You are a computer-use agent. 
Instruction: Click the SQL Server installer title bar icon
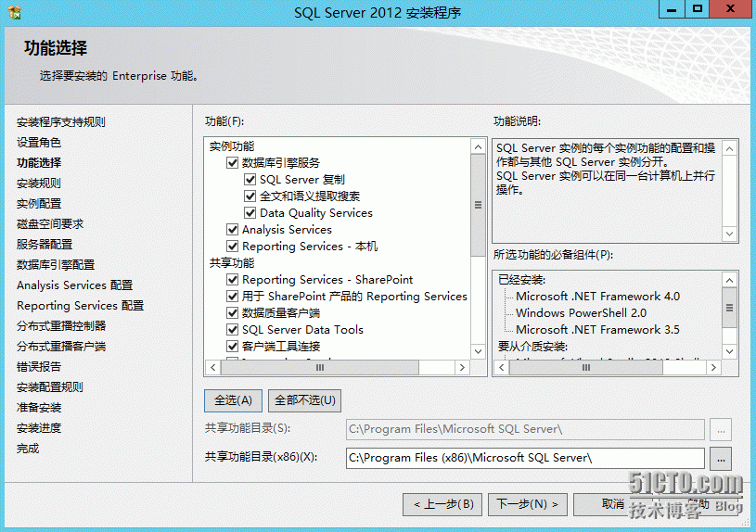[15, 12]
